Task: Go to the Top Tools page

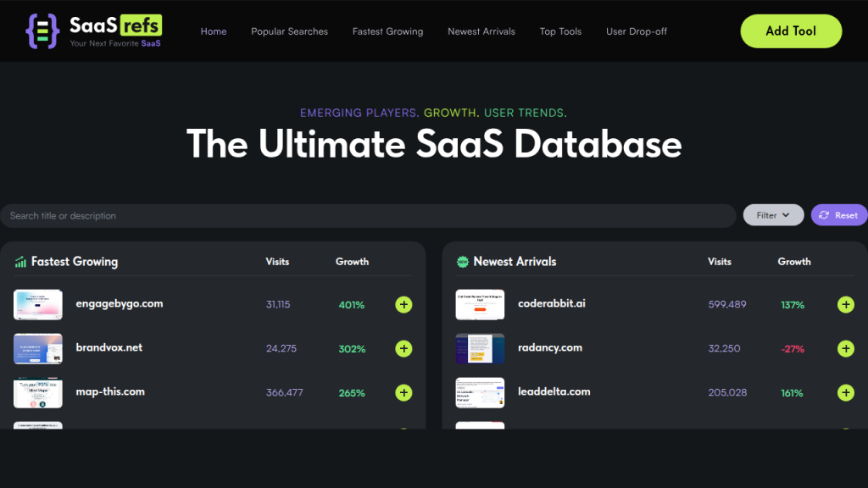Action: click(x=560, y=31)
